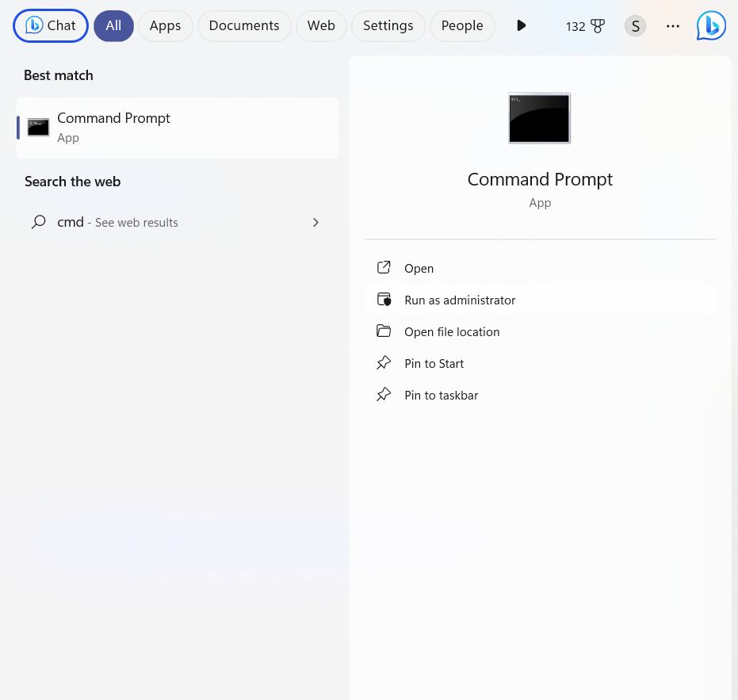738x700 pixels.
Task: Switch to the Documents filter tab
Action: click(x=243, y=25)
